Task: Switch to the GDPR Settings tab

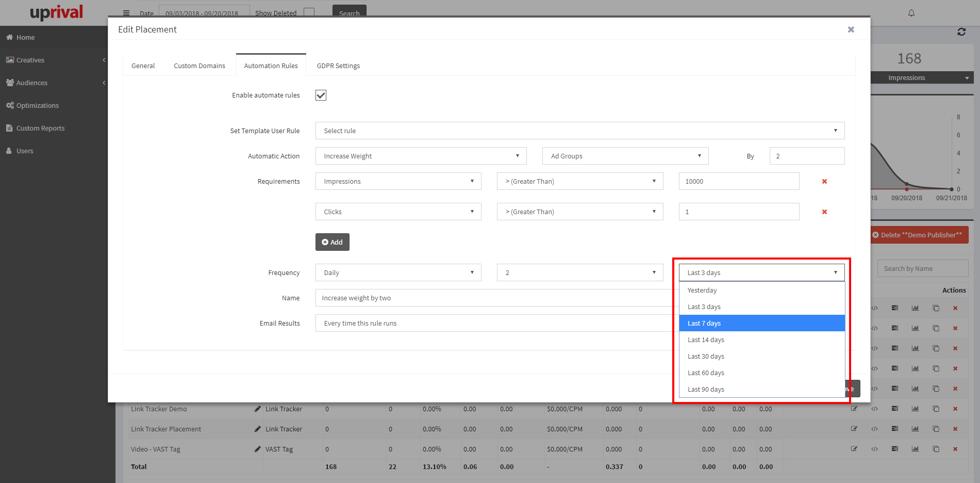Action: [338, 66]
